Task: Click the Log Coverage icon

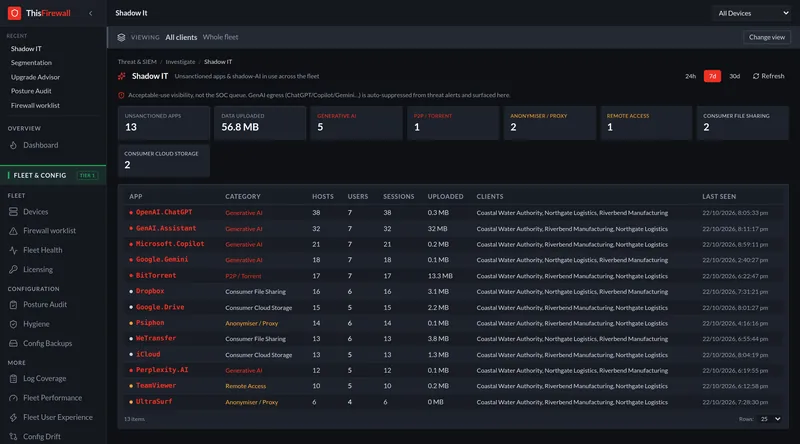Action: [13, 379]
